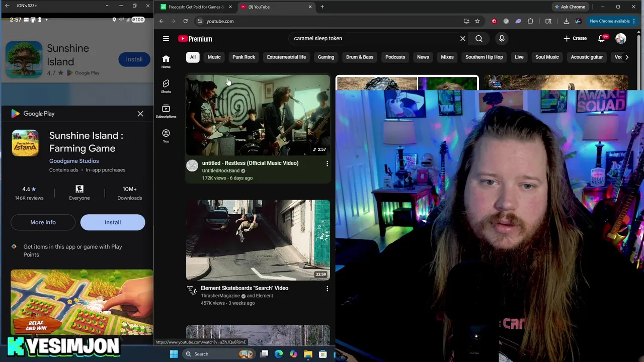Screen dimensions: 644x362
Task: Click the purple ghost extension icon
Action: click(x=518, y=21)
